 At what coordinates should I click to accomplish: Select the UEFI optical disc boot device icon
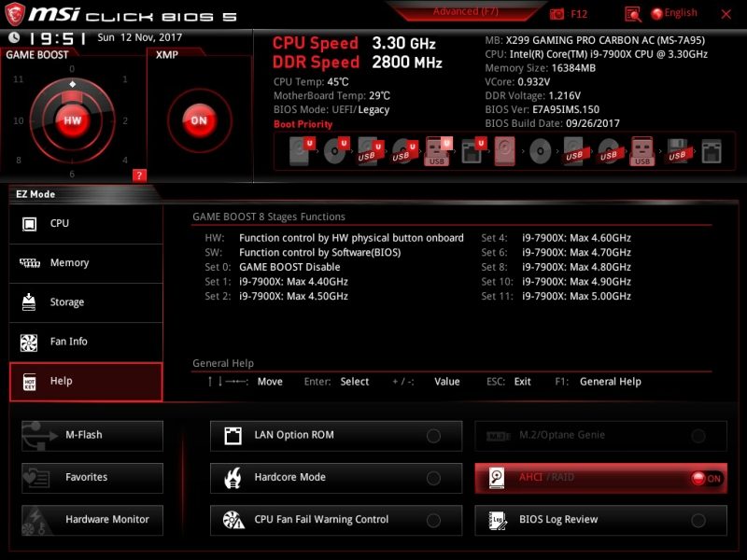click(336, 151)
